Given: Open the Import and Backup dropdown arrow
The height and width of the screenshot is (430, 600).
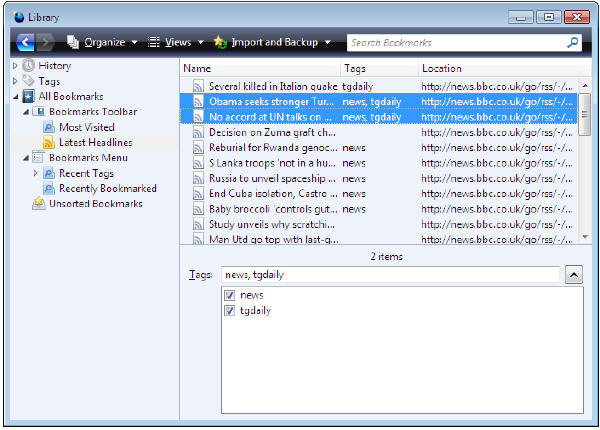Looking at the screenshot, I should coord(328,42).
